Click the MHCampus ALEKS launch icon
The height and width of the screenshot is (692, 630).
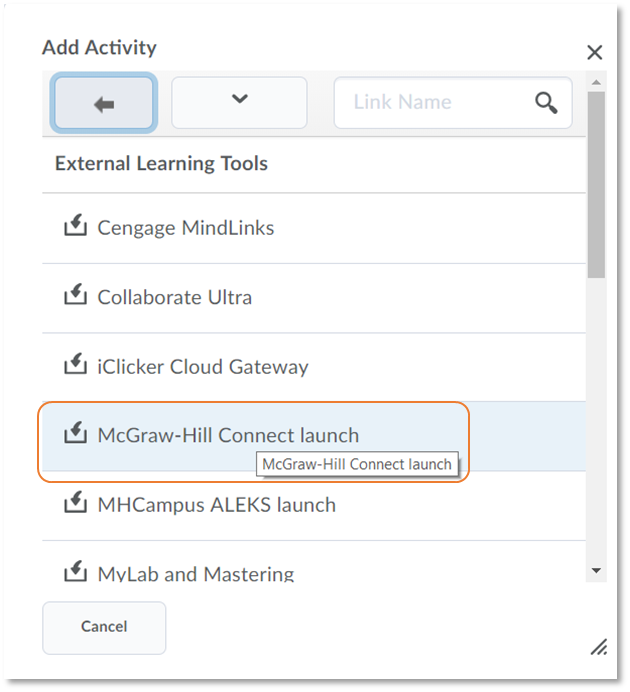[75, 502]
